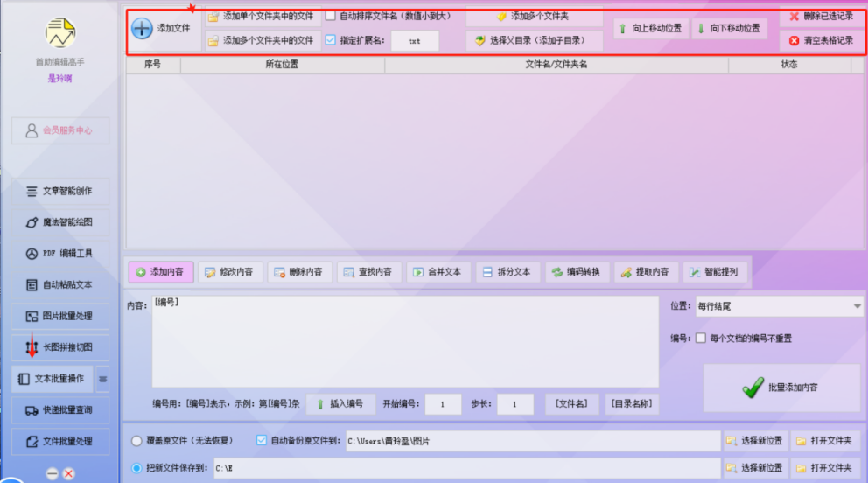Click the 文件名/文件夹名 column header
This screenshot has height=483, width=868.
click(556, 65)
